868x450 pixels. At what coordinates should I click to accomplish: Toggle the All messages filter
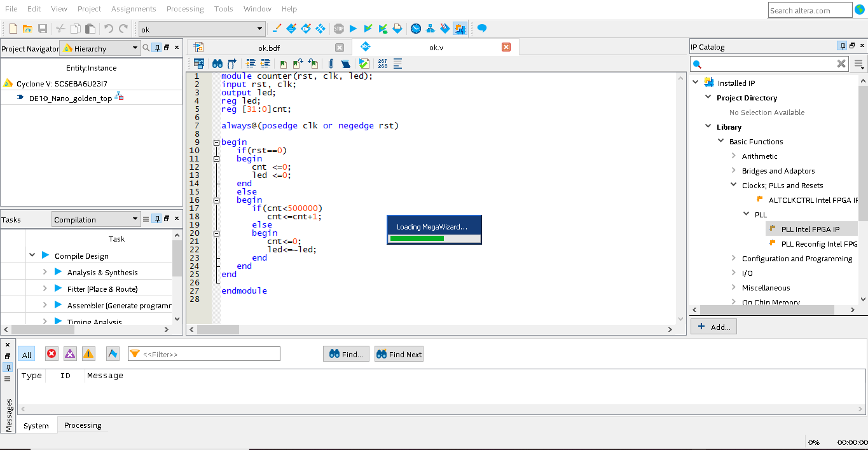(27, 355)
